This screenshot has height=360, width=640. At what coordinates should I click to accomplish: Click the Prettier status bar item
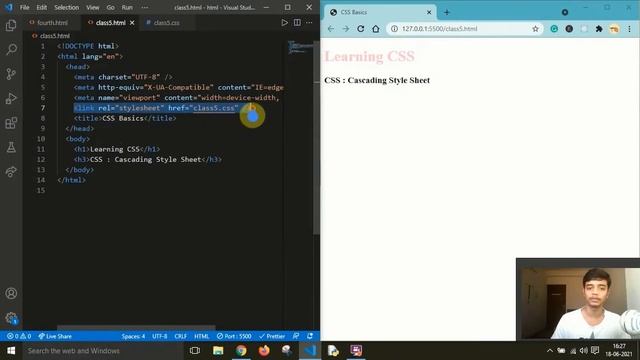click(272, 336)
